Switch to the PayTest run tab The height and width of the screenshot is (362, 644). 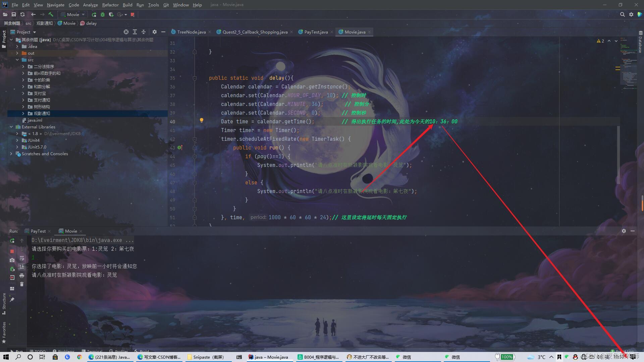coord(38,231)
